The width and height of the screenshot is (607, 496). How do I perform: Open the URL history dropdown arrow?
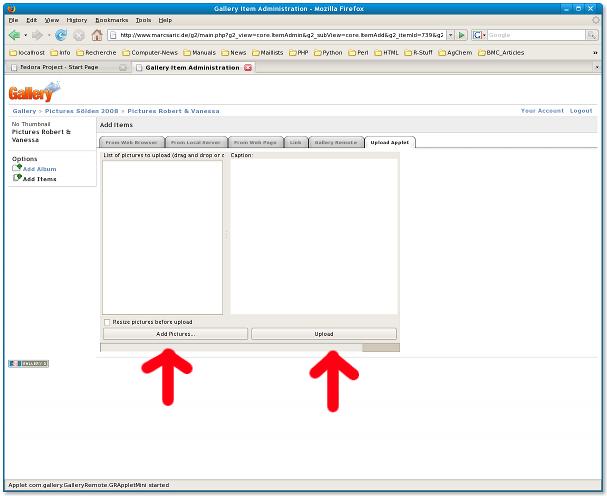click(449, 35)
